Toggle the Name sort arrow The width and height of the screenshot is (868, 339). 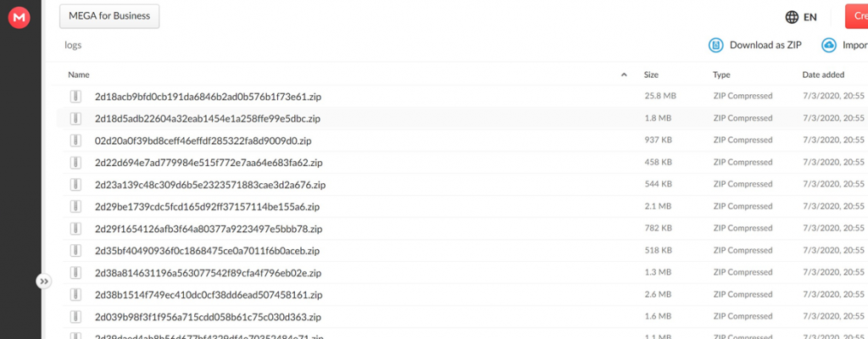(625, 75)
